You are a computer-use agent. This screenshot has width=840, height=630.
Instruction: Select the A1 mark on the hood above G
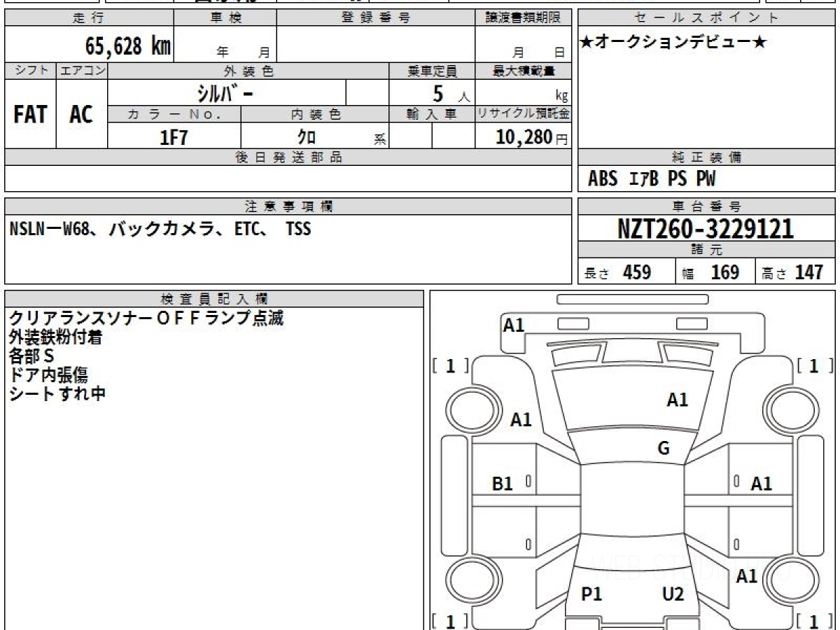(677, 400)
